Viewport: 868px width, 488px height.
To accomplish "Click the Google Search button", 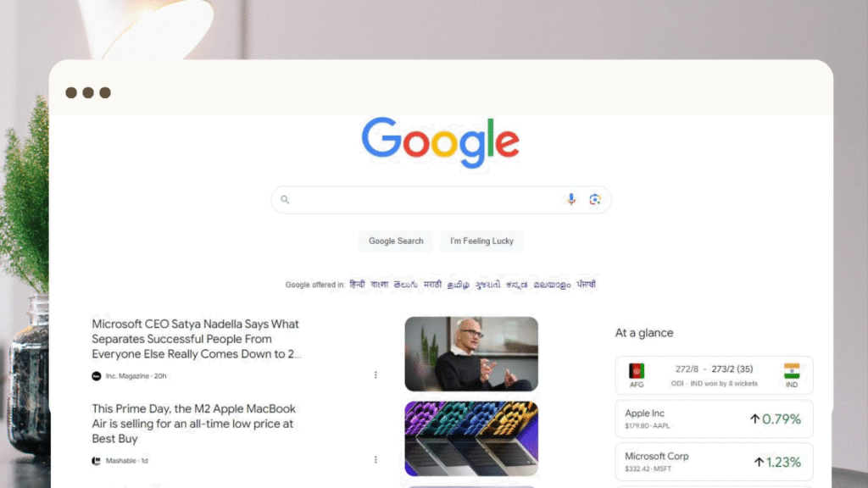I will 396,241.
